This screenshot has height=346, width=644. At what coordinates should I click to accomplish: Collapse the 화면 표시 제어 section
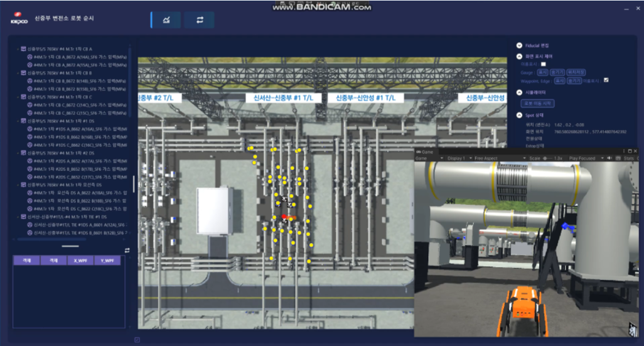519,57
